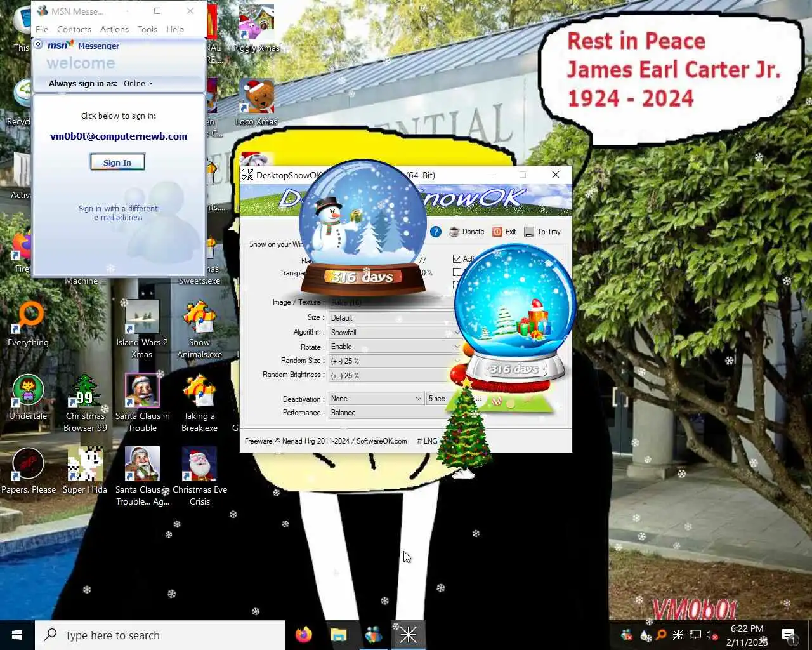This screenshot has width=812, height=650.
Task: Click the MSN Messenger header collapse arrow
Action: [39, 44]
